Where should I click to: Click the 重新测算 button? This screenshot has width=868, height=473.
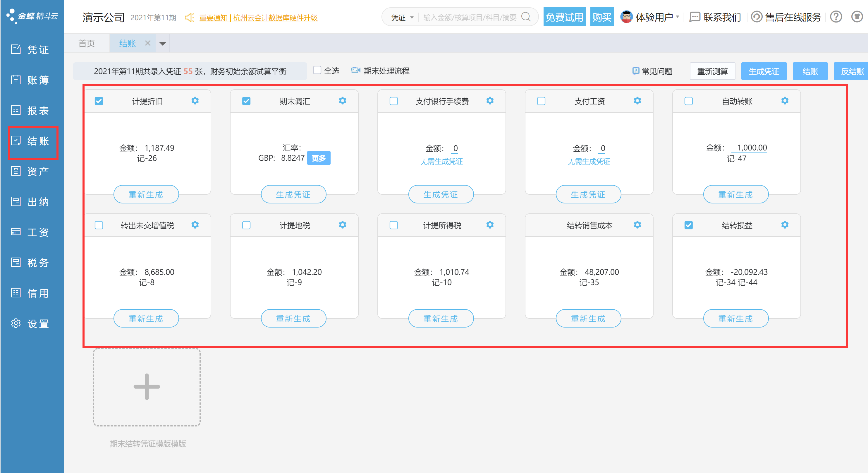712,71
